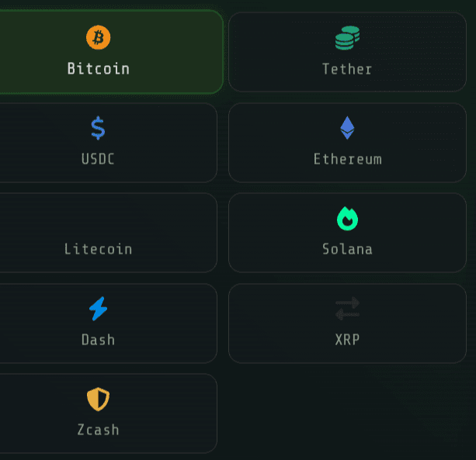Click the orange Bitcoin logo icon
Screen dimensions: 476x460
(98, 37)
